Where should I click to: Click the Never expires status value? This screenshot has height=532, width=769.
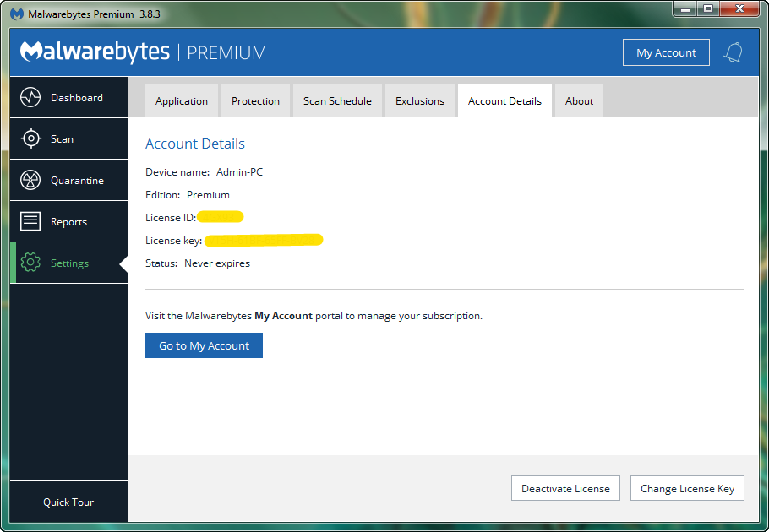217,263
